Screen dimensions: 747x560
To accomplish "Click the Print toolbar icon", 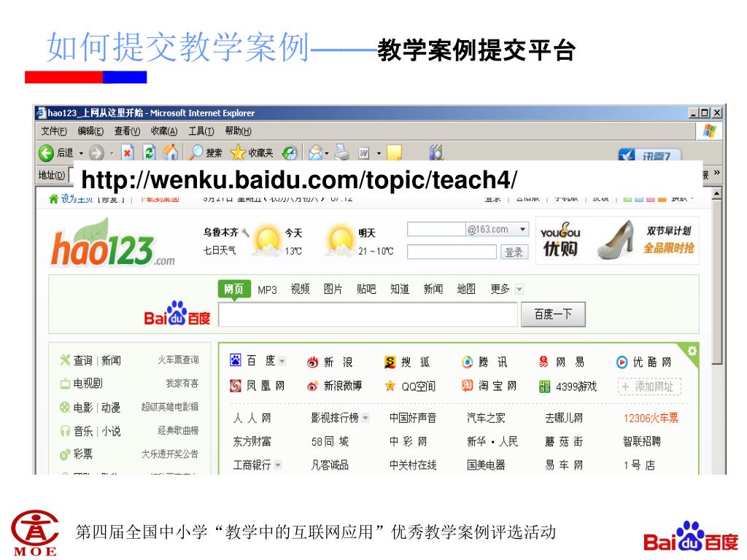I will pos(341,152).
